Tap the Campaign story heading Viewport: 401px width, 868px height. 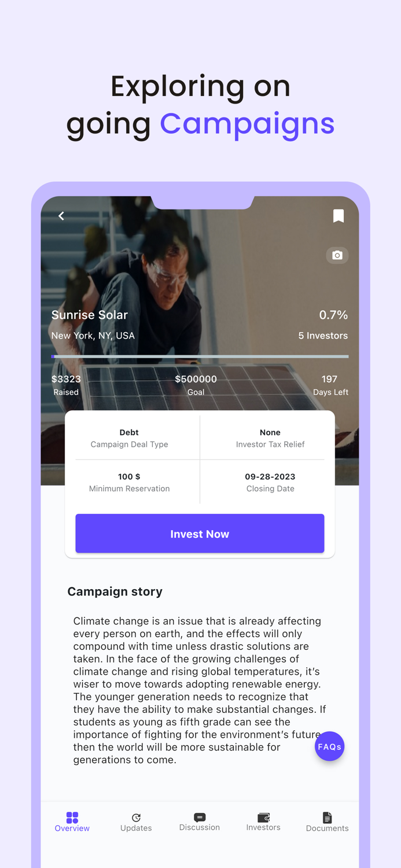tap(115, 591)
